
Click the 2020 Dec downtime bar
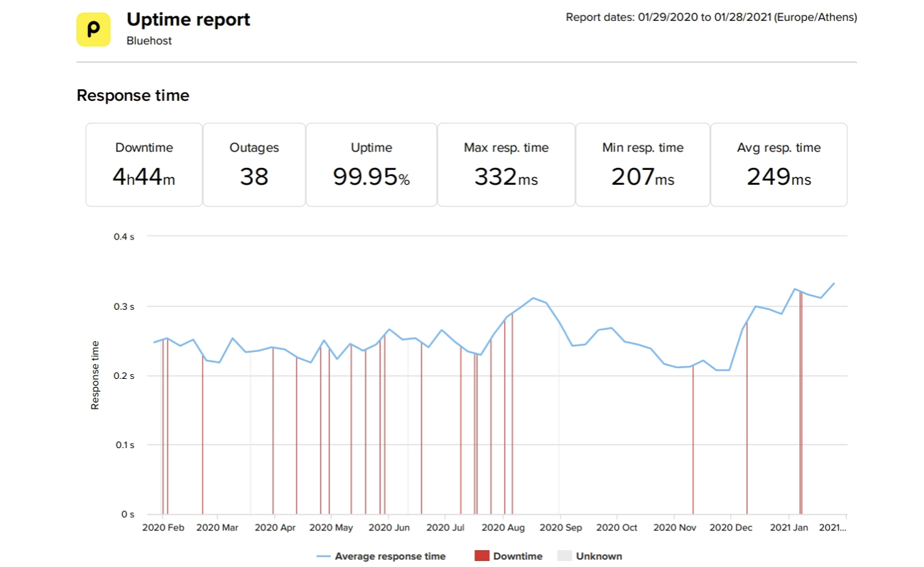pyautogui.click(x=747, y=419)
